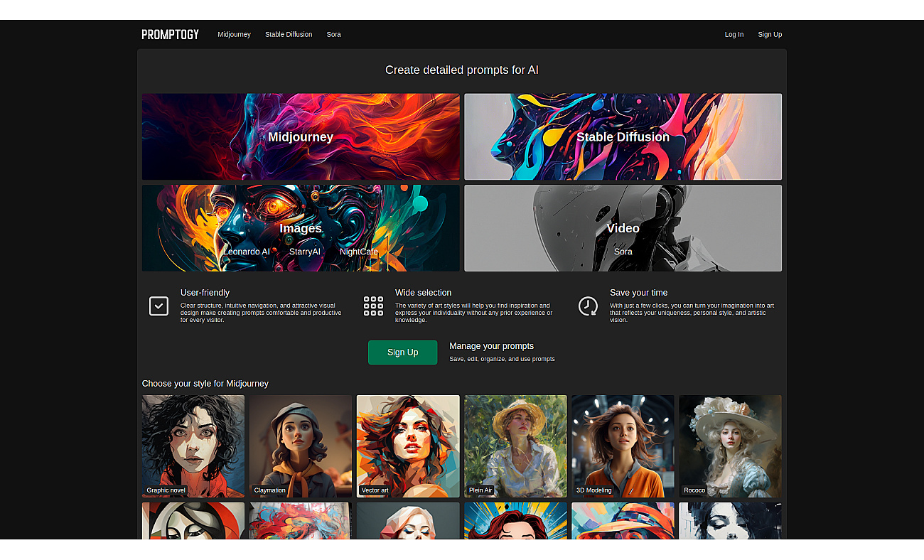This screenshot has height=560, width=924.
Task: Click 'Save, edit, organize, and use prompts' text
Action: tap(502, 359)
